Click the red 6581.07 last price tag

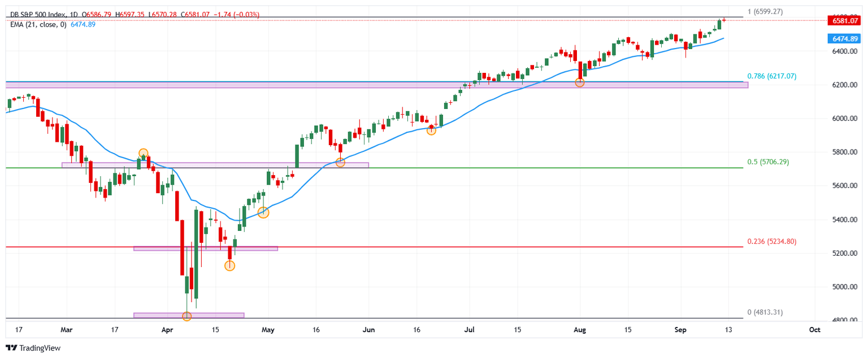[844, 21]
